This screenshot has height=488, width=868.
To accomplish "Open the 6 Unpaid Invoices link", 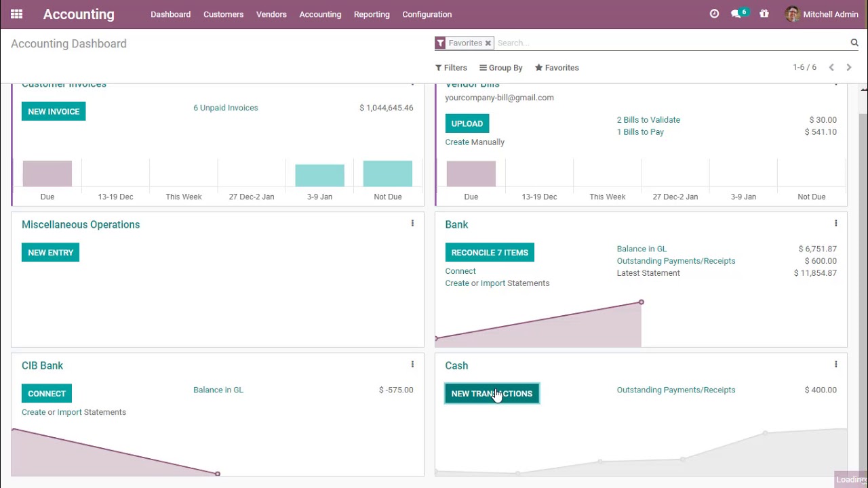I will (x=226, y=108).
